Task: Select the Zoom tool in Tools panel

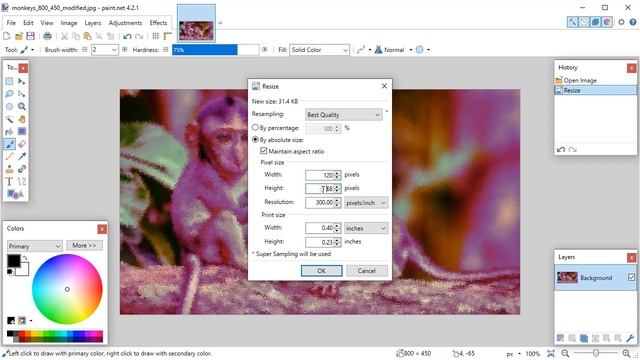Action: click(22, 107)
